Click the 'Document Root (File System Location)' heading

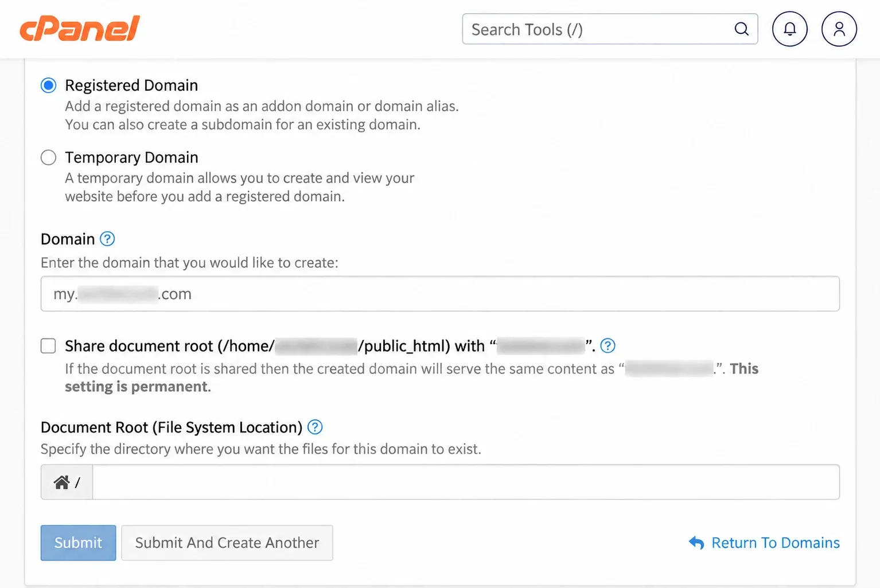pyautogui.click(x=172, y=427)
